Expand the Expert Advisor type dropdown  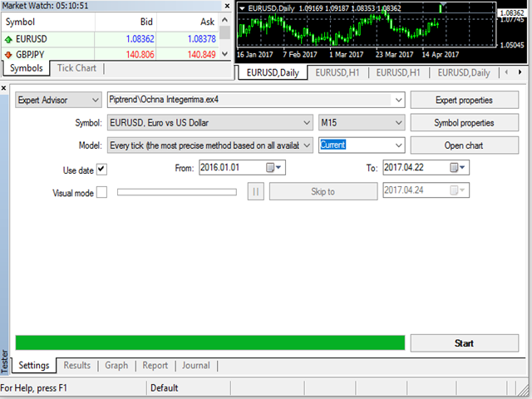point(94,100)
